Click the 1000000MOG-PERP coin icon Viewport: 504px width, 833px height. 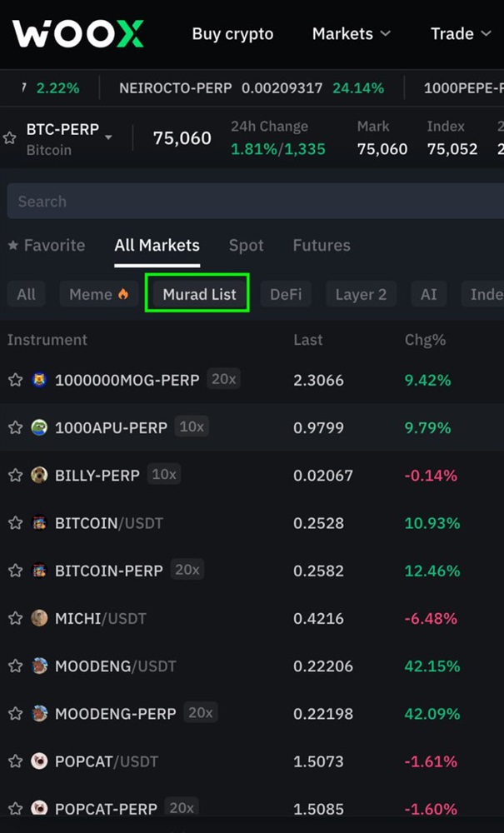(x=39, y=380)
